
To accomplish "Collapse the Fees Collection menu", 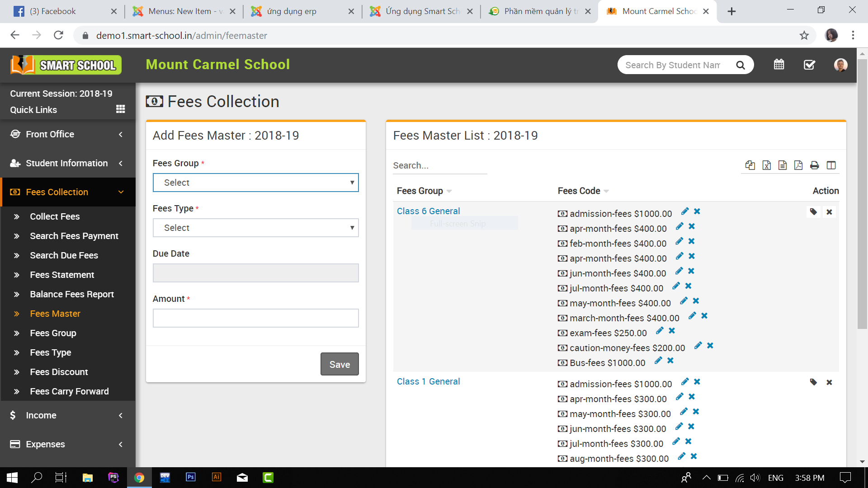I will (x=68, y=192).
